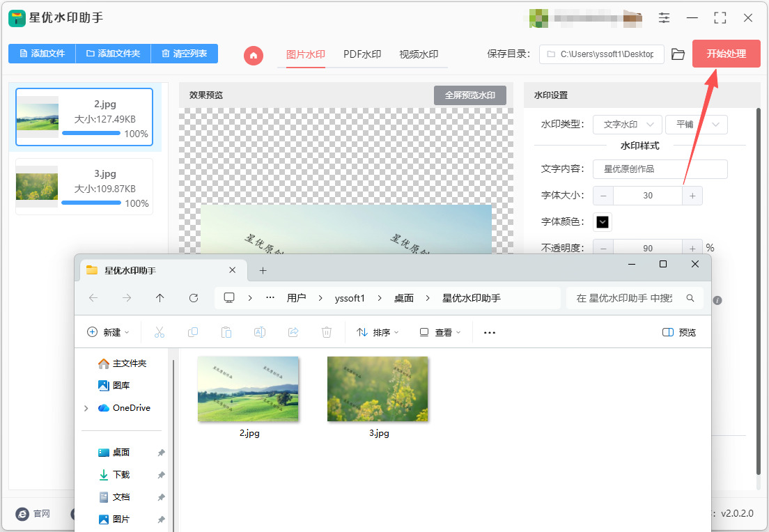
Task: Click the 开始处理 button
Action: [x=726, y=54]
